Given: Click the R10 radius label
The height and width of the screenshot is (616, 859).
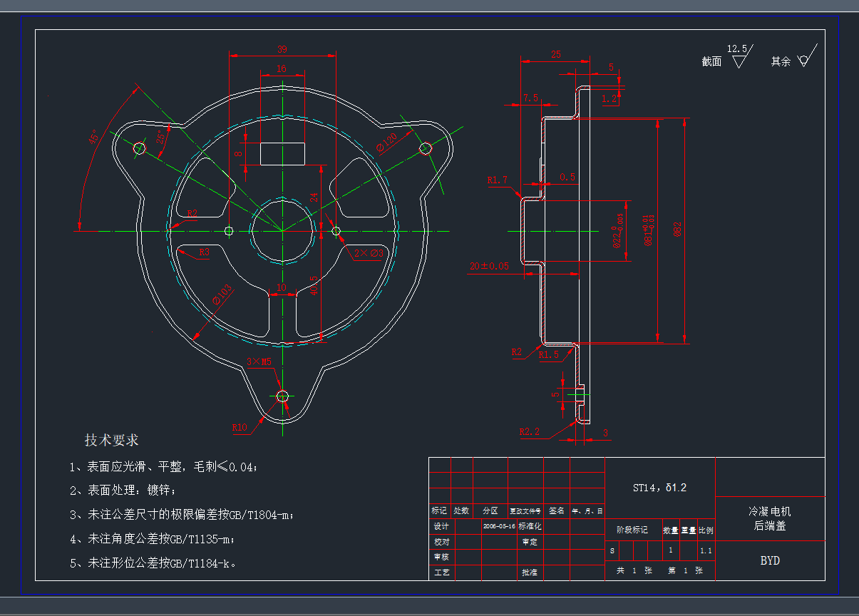Looking at the screenshot, I should click(x=240, y=428).
